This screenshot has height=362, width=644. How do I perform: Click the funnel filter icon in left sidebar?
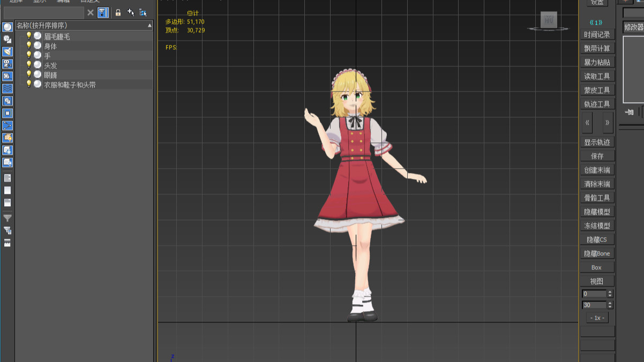(x=8, y=218)
